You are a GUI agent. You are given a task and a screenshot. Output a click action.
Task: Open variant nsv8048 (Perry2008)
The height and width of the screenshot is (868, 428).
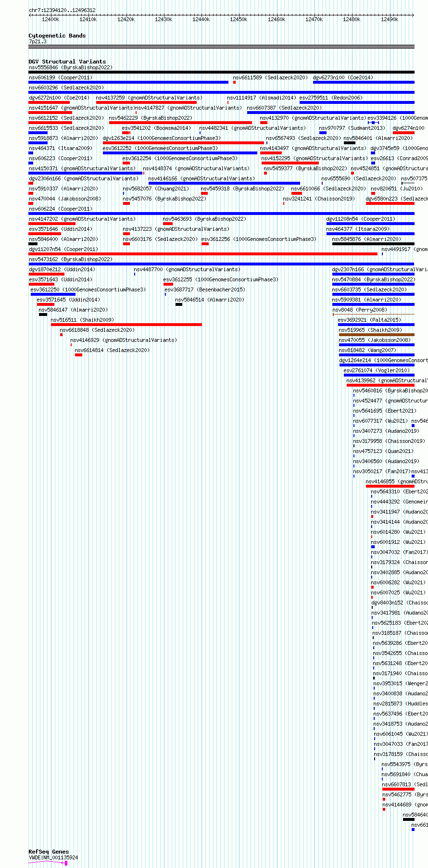[x=360, y=310]
